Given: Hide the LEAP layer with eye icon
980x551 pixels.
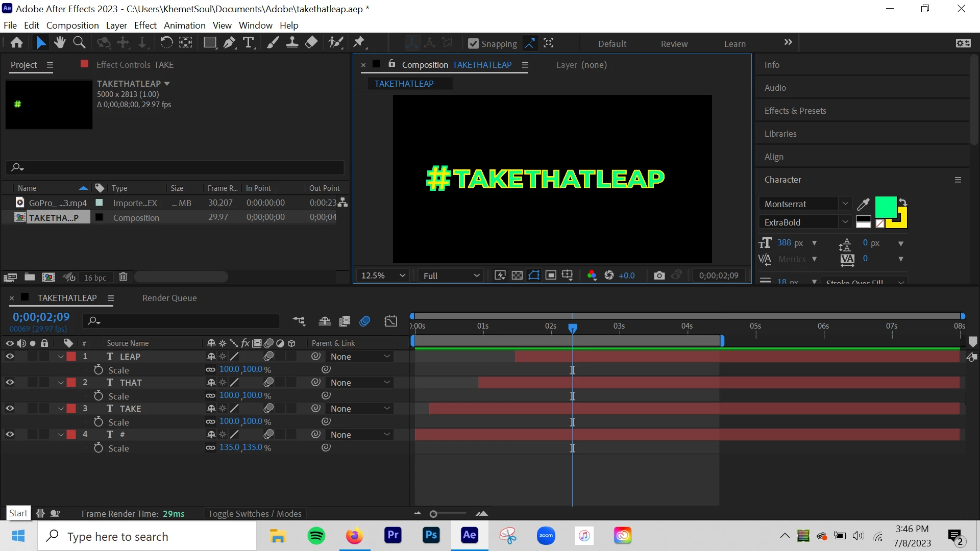Looking at the screenshot, I should [10, 357].
